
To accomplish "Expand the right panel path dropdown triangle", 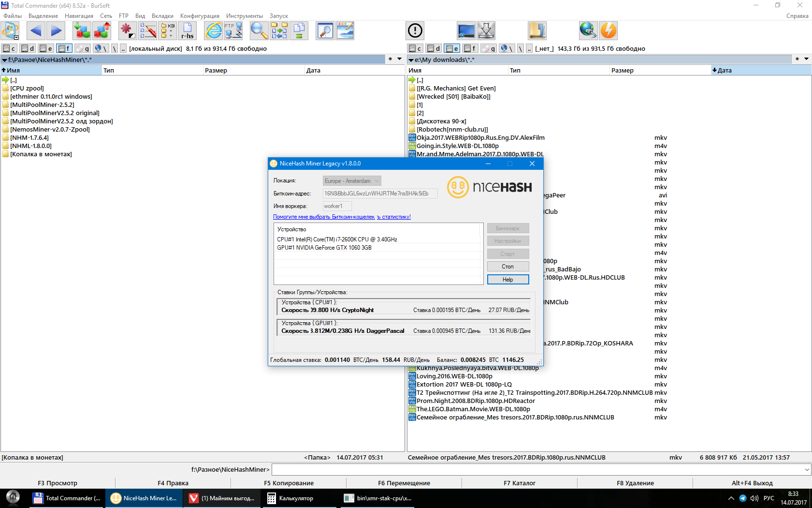I will pos(411,60).
